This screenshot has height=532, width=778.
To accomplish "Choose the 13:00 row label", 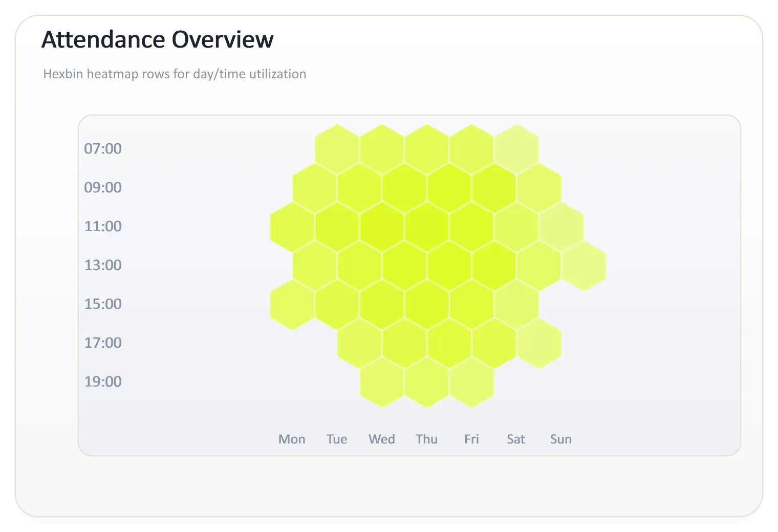I will pos(103,265).
